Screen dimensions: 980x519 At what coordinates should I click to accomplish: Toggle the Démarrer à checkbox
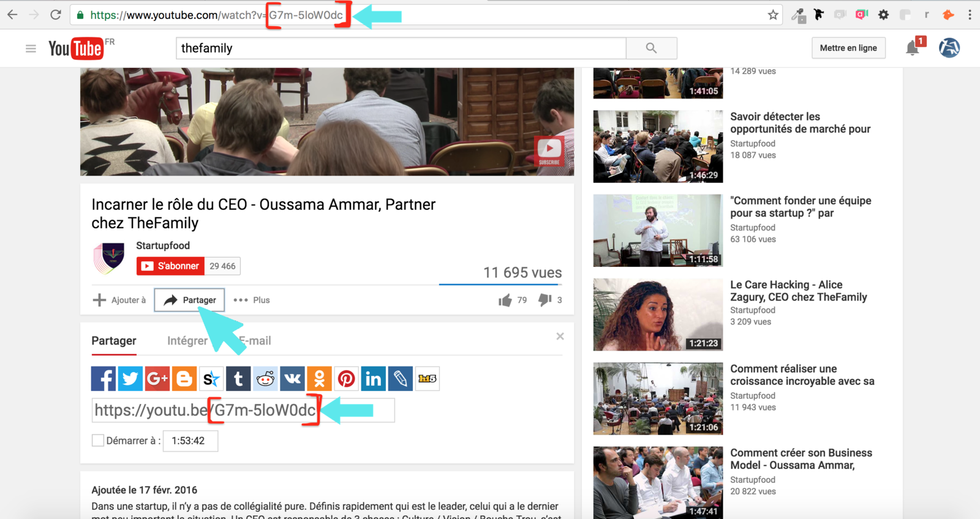tap(97, 440)
